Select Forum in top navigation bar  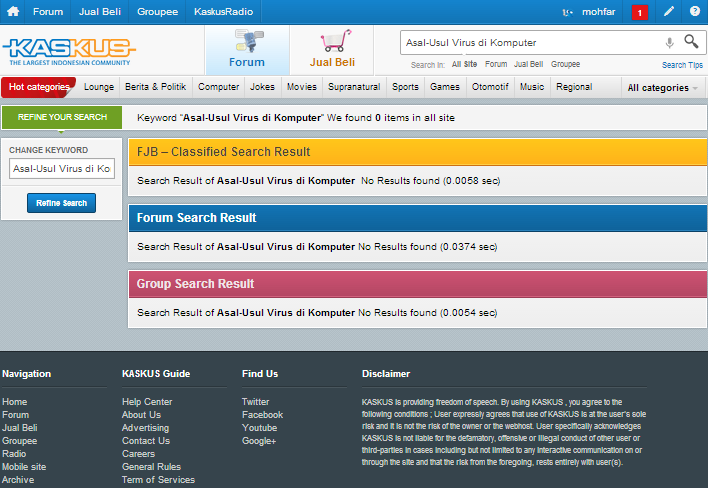pos(48,12)
